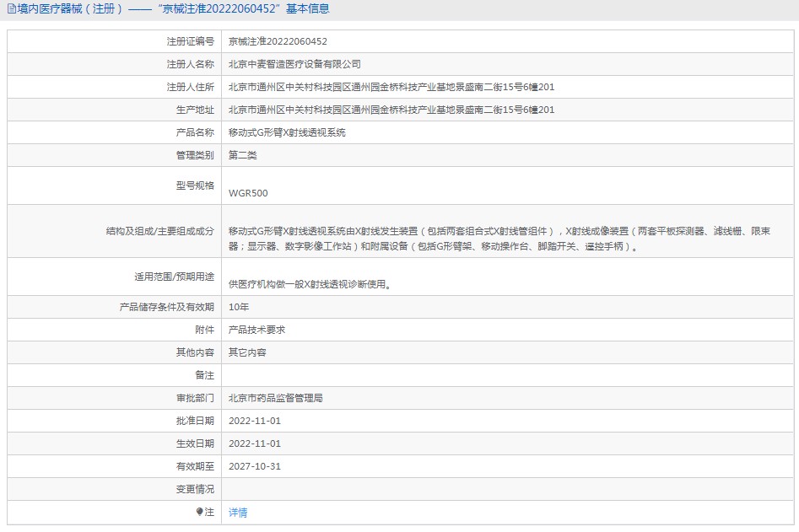Click the label 注册证编号
Screen dimensions: 799x532
tap(190, 41)
